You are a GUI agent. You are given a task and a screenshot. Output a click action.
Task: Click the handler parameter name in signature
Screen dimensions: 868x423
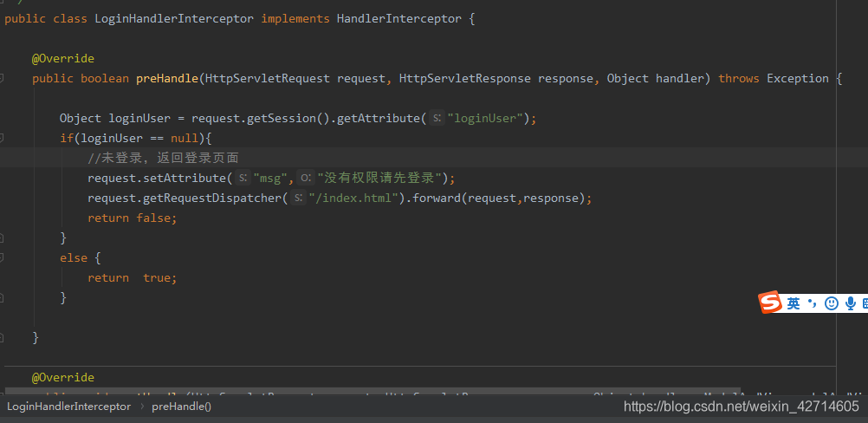pyautogui.click(x=680, y=79)
